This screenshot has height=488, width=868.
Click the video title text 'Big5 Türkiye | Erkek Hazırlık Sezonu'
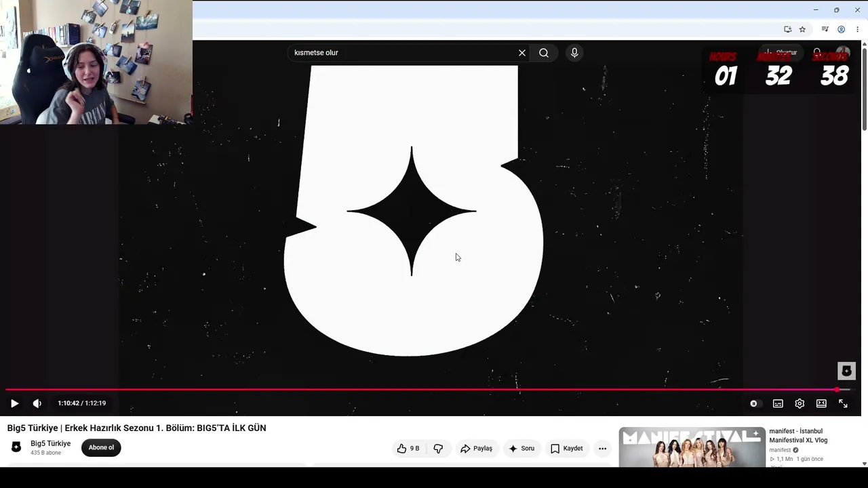(136, 428)
